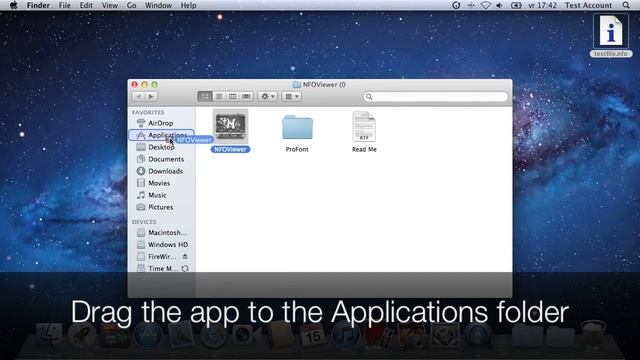Click the clock showing vr 17:42
640x360 pixels.
tap(542, 5)
